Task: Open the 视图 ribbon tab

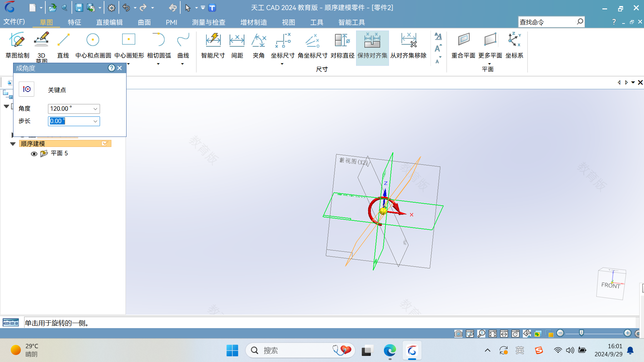Action: tap(289, 22)
